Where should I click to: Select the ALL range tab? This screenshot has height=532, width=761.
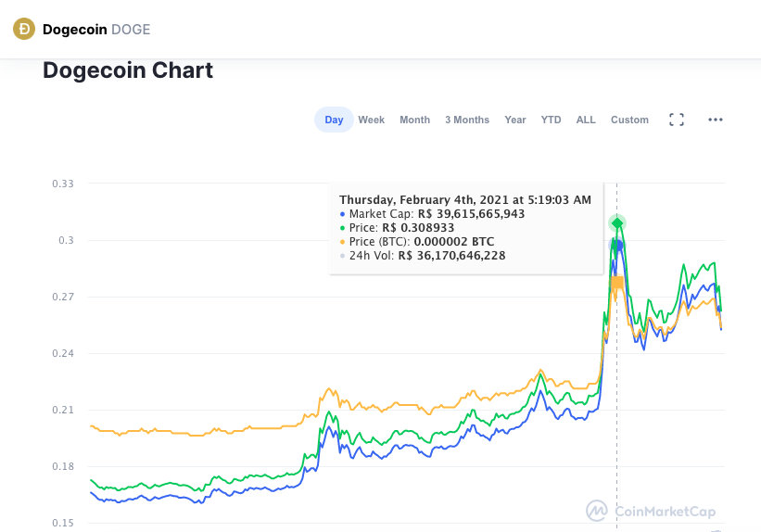coord(586,120)
